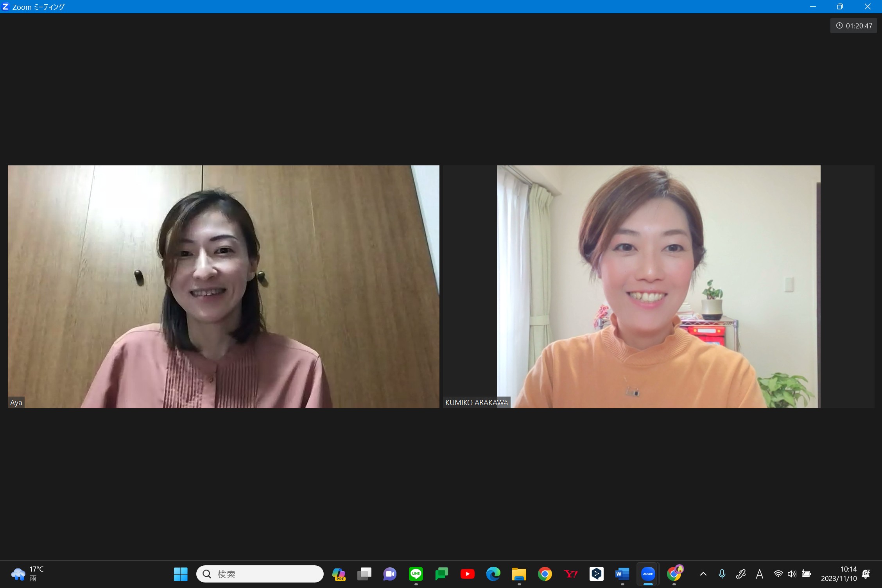Open Yahoo! Japan from the taskbar

tap(571, 574)
